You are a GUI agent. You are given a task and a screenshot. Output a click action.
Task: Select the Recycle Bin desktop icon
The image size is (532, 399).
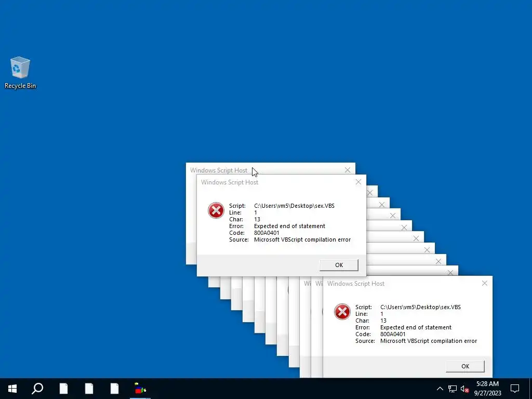(x=20, y=73)
